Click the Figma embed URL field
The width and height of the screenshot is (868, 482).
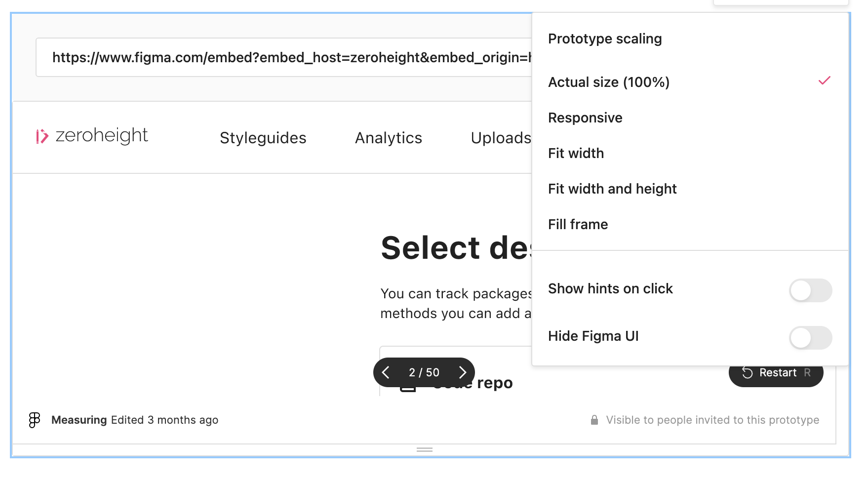[281, 57]
